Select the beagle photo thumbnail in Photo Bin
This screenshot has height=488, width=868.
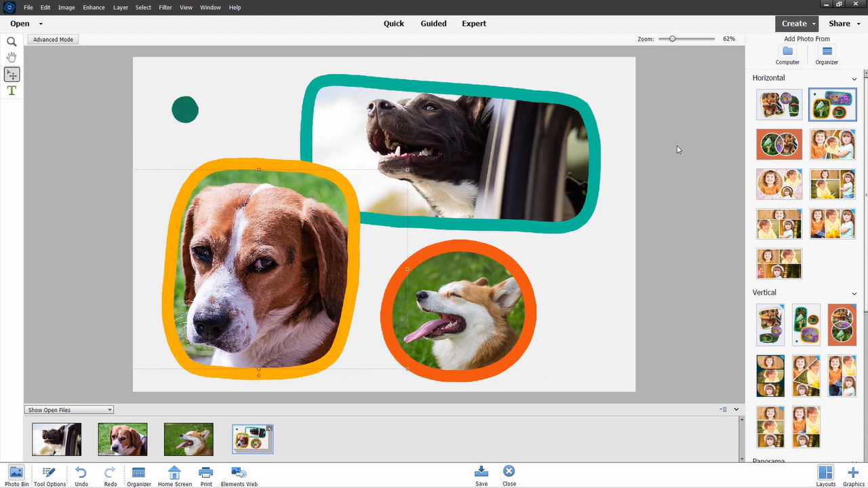click(122, 438)
